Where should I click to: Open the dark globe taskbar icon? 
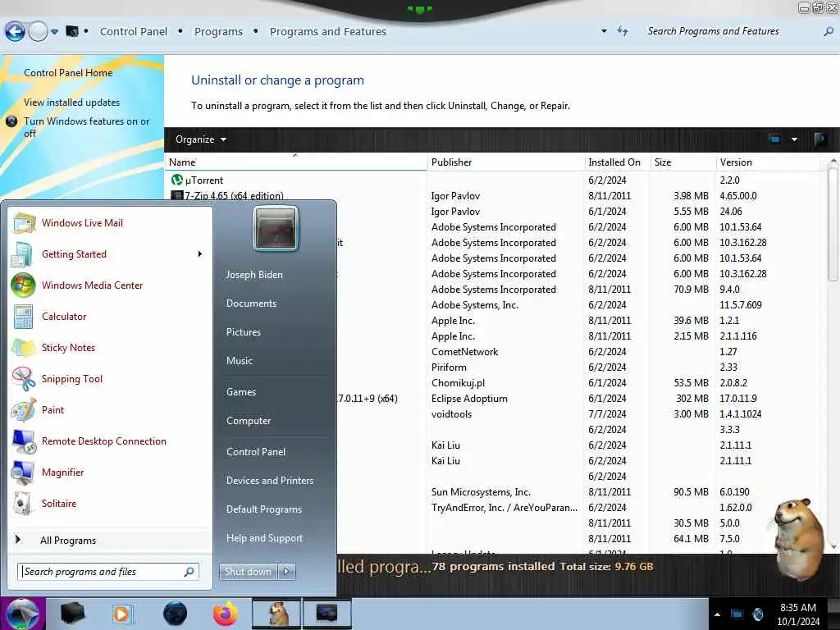pyautogui.click(x=175, y=614)
